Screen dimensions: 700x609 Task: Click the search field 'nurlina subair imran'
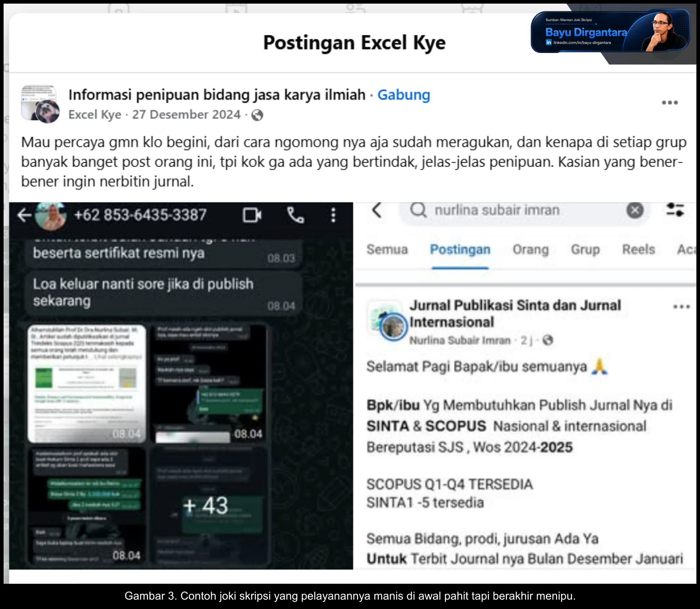click(525, 210)
